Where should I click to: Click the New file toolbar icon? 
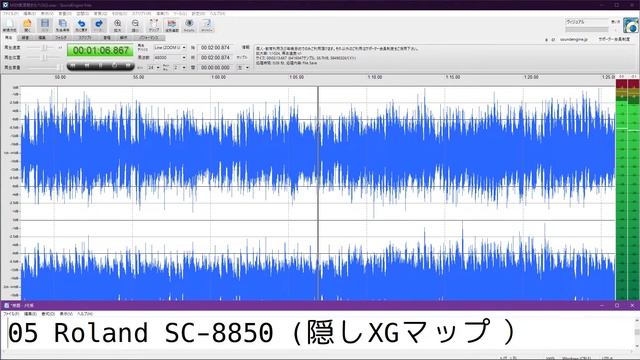click(9, 25)
